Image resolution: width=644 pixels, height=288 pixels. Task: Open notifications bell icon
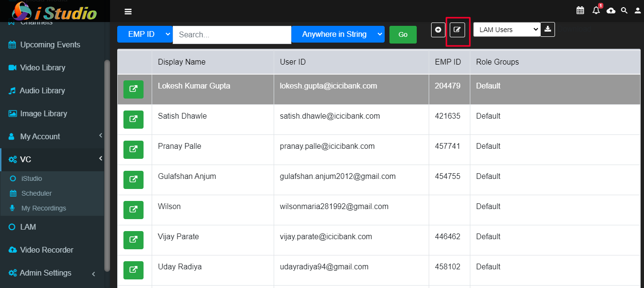coord(596,10)
